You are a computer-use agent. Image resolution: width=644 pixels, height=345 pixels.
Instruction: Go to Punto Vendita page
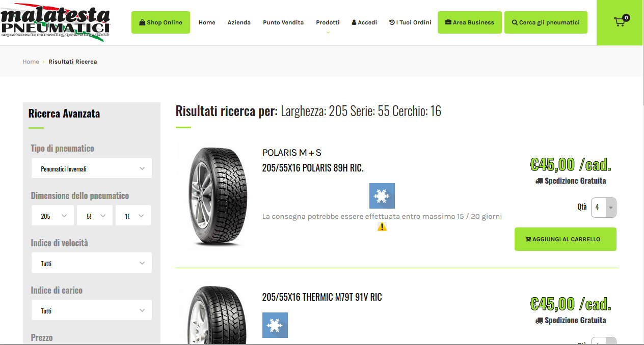[x=283, y=22]
